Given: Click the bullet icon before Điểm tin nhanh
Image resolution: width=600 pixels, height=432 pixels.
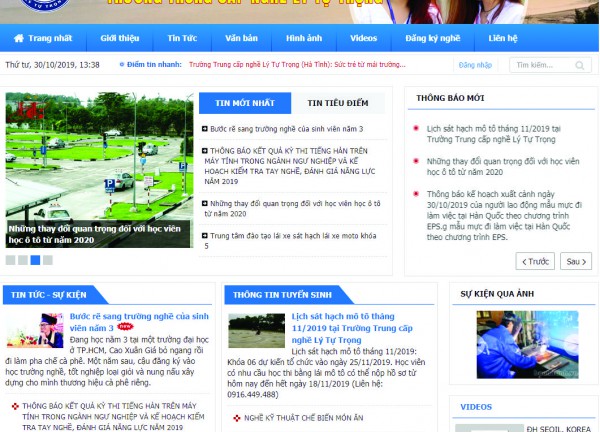Looking at the screenshot, I should [122, 64].
